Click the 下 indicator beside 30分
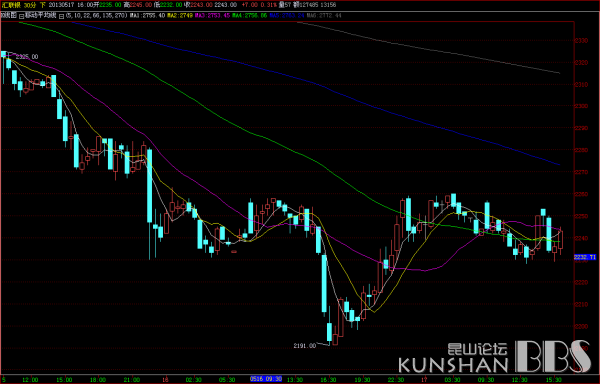 42,5
